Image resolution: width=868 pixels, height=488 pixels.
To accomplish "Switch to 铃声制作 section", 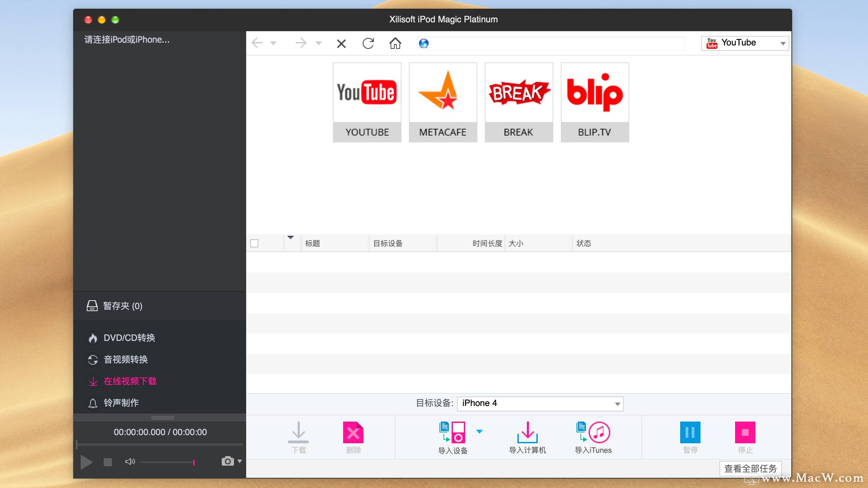I will pyautogui.click(x=113, y=403).
